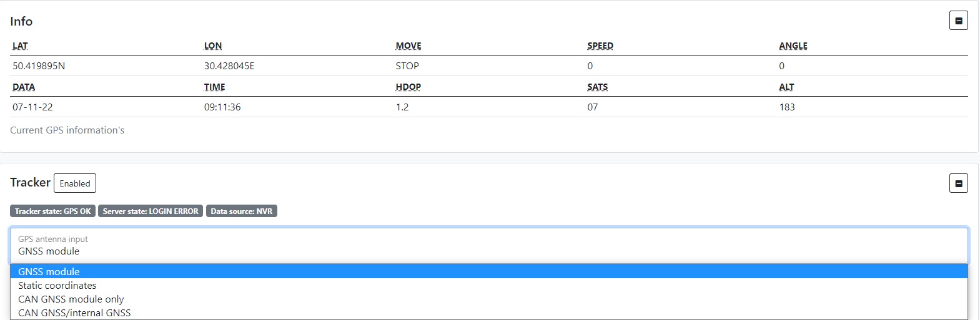The height and width of the screenshot is (320, 980).
Task: Select CAN GNSS module only option
Action: point(71,299)
